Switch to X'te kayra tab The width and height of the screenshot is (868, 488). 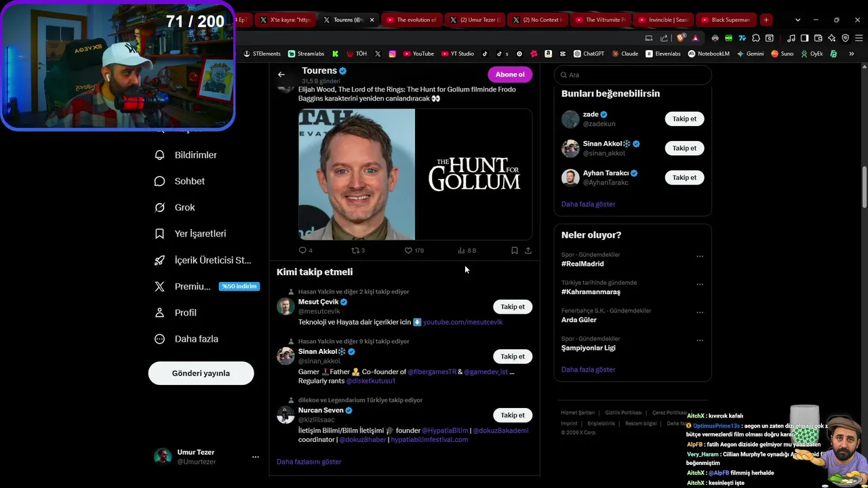coord(285,20)
